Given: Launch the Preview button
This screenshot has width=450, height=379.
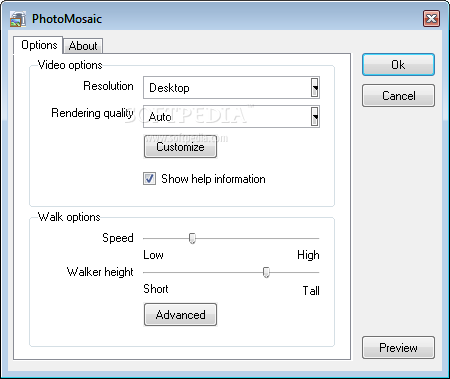Looking at the screenshot, I should [398, 348].
